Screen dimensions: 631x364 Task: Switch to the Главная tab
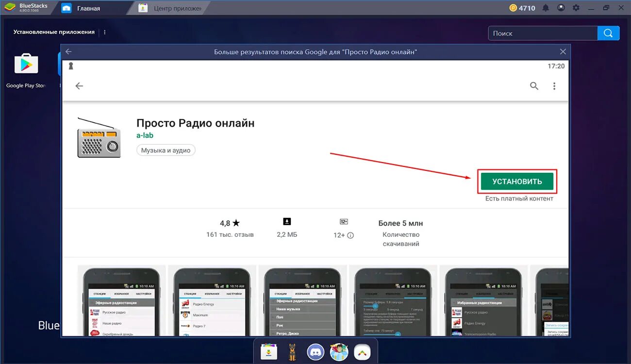point(89,8)
